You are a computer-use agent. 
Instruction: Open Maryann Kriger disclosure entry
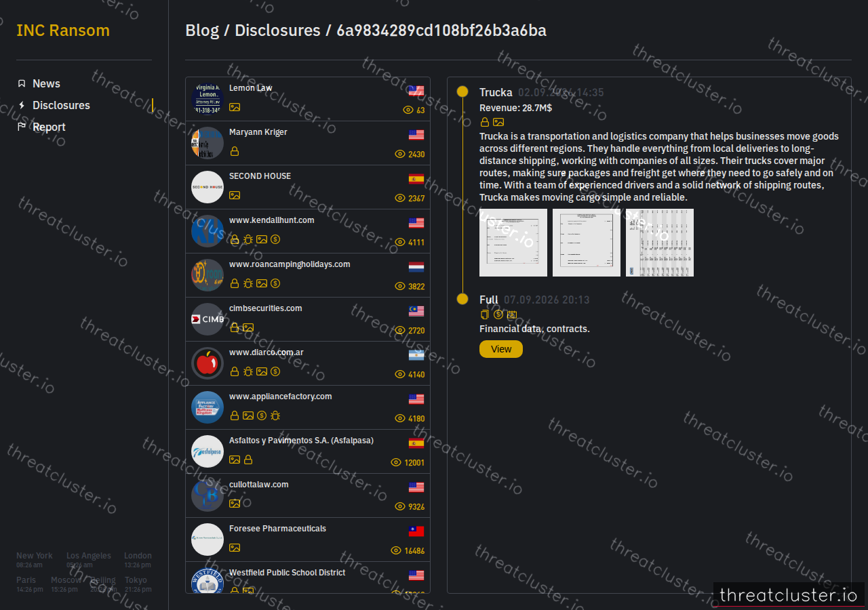click(x=308, y=143)
